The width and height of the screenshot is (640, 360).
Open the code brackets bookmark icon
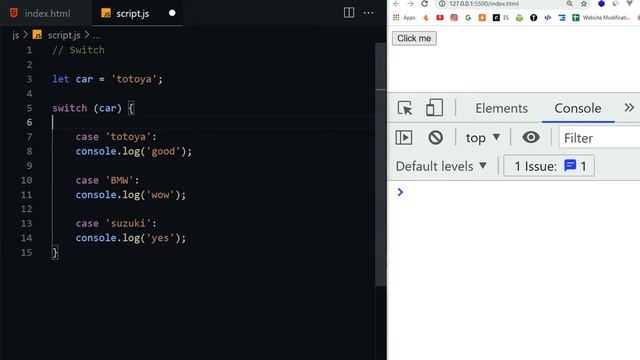548,18
